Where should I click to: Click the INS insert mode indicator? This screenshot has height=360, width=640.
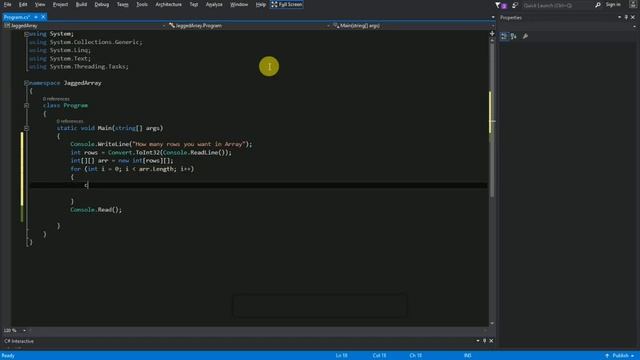pyautogui.click(x=468, y=356)
